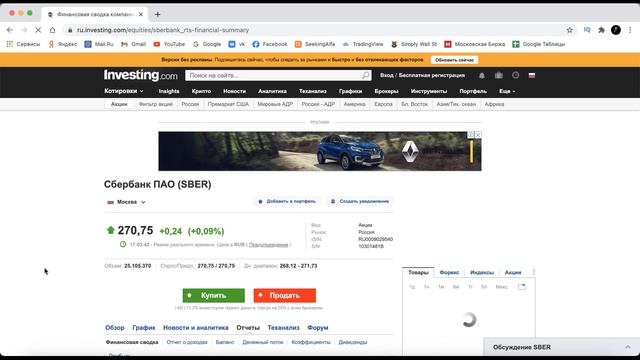
Task: Open the Крипто menu item
Action: pos(201,91)
